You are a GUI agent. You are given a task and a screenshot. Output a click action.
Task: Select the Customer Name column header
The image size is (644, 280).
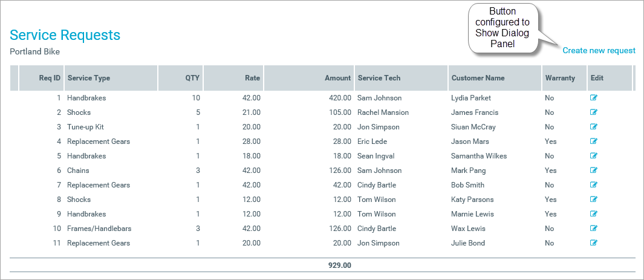pos(478,78)
